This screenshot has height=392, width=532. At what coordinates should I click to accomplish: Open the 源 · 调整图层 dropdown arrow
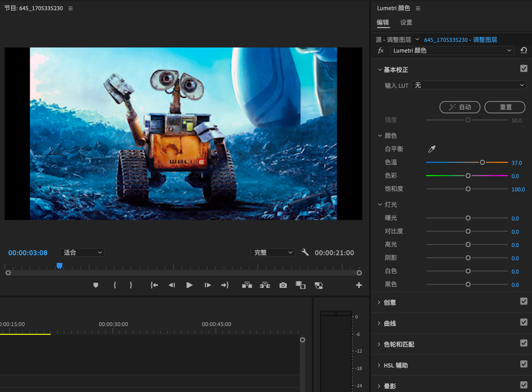click(417, 39)
